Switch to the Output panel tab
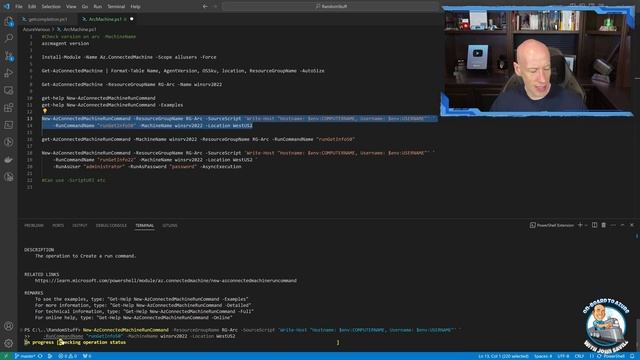The image size is (640, 360). click(x=80, y=225)
